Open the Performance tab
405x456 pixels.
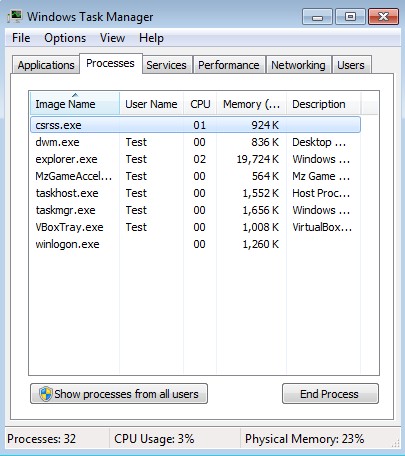tap(229, 65)
